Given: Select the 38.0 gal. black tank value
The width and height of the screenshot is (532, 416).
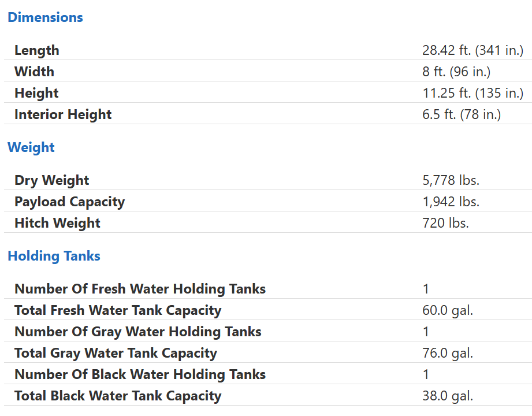Looking at the screenshot, I should click(x=448, y=396).
